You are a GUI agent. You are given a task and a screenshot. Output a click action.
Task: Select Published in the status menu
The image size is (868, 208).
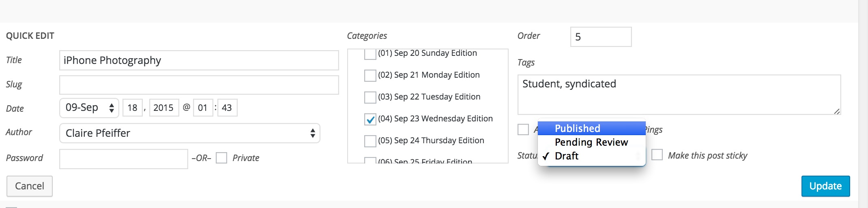591,128
